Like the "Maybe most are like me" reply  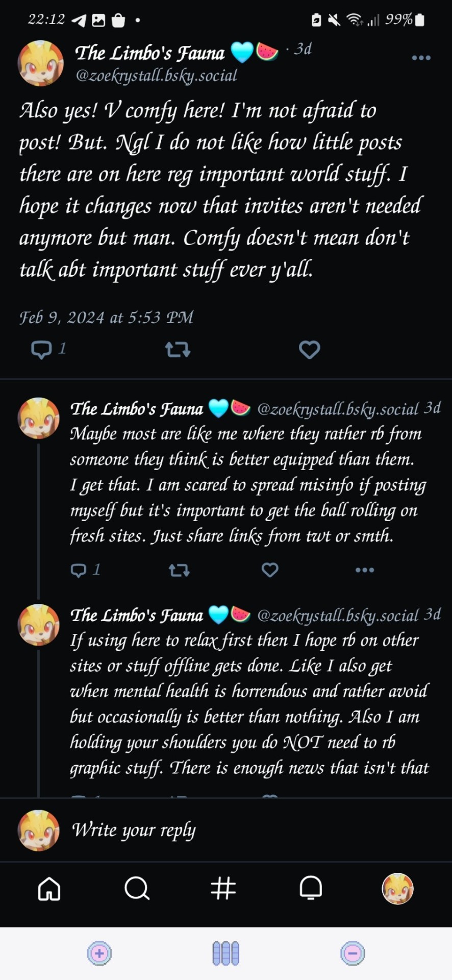(x=270, y=570)
